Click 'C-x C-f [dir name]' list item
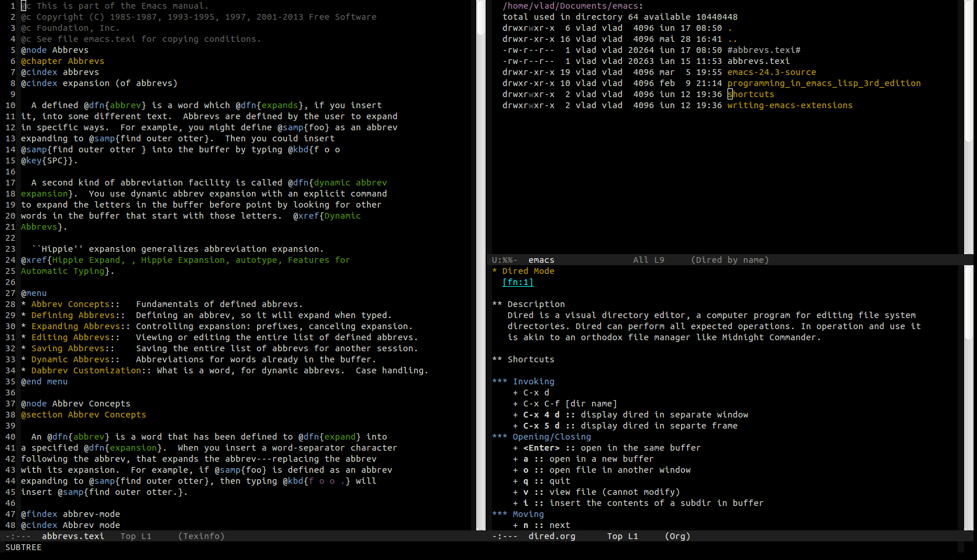This screenshot has width=977, height=560. 565,404
